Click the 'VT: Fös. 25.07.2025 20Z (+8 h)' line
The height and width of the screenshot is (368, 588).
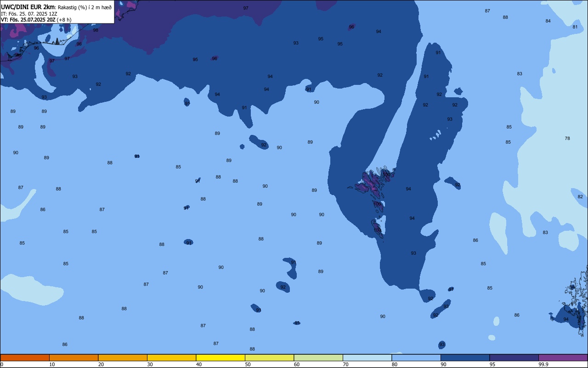pyautogui.click(x=36, y=19)
